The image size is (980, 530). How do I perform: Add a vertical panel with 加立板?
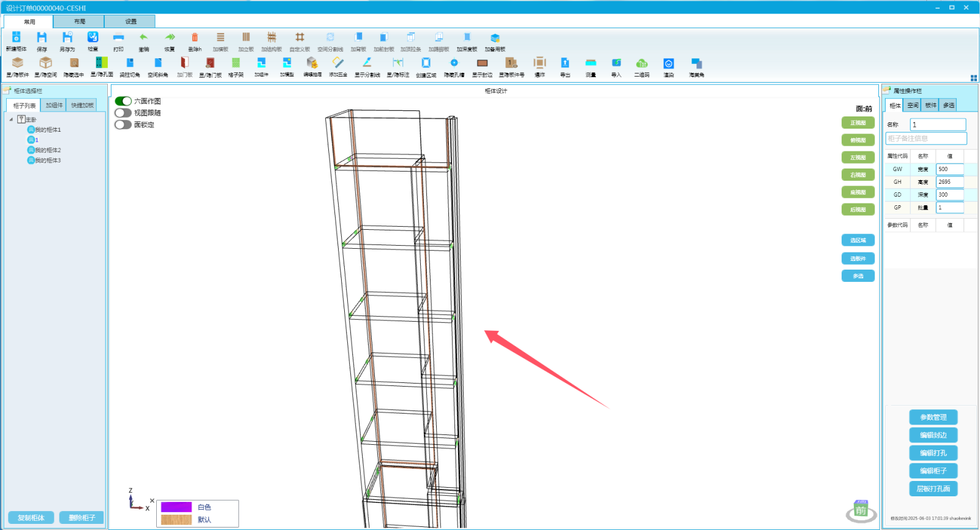pos(246,37)
